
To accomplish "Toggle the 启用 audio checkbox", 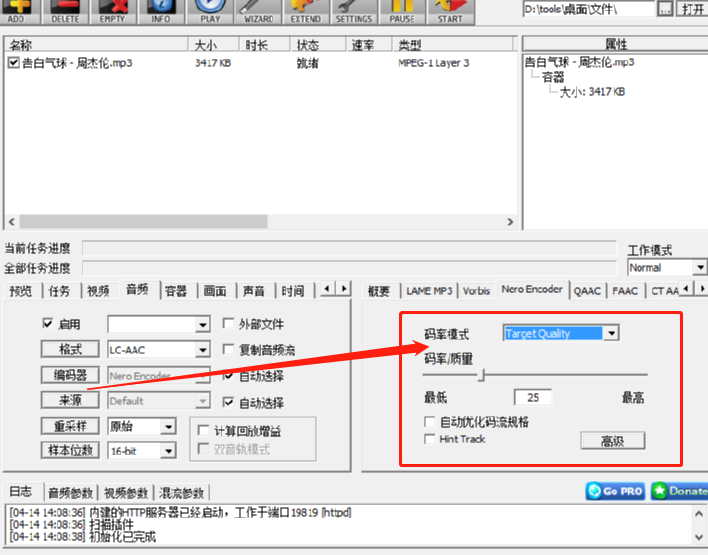I will (48, 323).
